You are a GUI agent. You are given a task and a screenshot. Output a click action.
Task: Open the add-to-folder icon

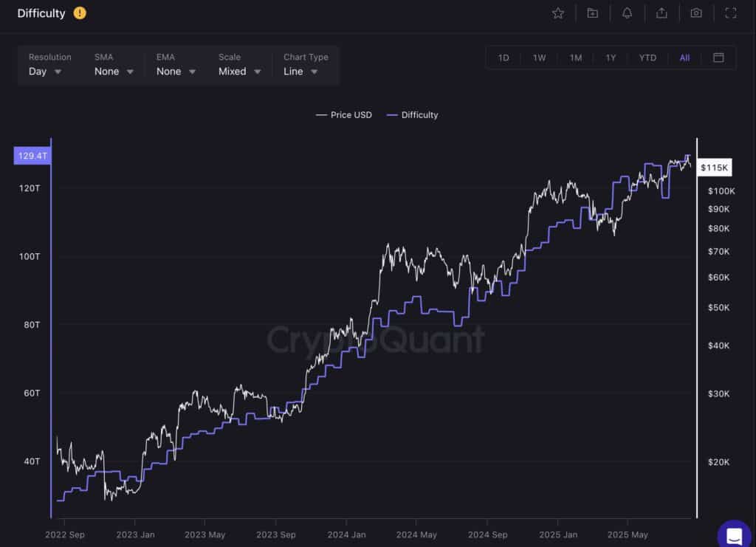pyautogui.click(x=593, y=13)
